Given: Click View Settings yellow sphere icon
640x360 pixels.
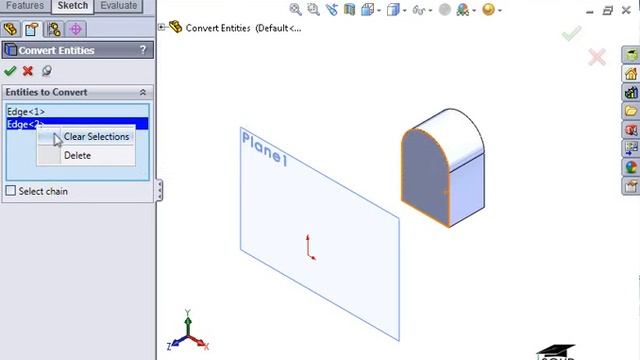Looking at the screenshot, I should [x=488, y=9].
